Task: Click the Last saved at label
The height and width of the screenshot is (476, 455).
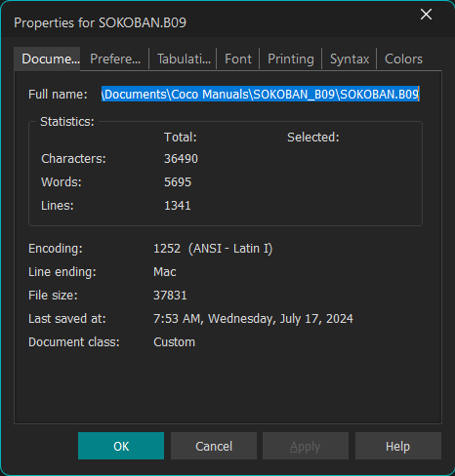Action: (67, 319)
